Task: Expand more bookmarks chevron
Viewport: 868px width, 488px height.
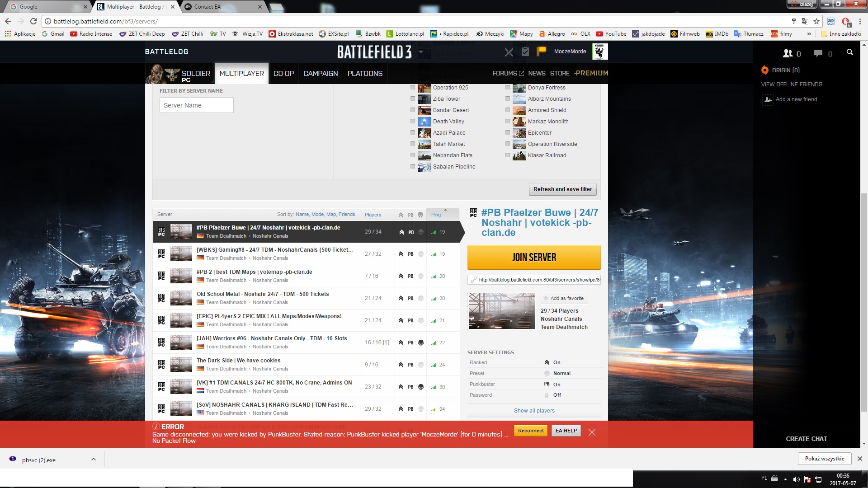Action: [809, 34]
